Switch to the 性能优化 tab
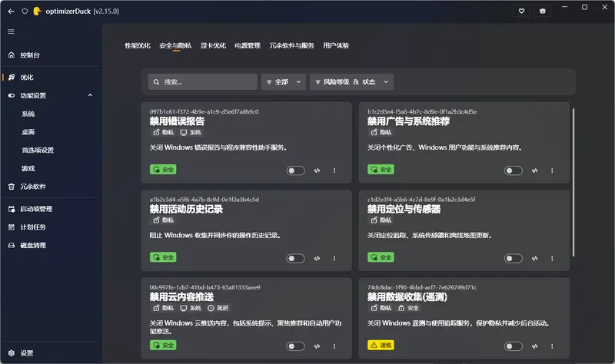Image resolution: width=615 pixels, height=364 pixels. [138, 45]
